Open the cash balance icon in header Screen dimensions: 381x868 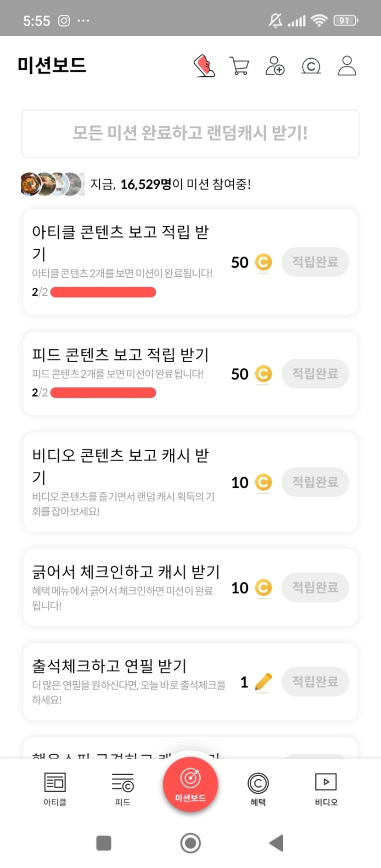[311, 66]
